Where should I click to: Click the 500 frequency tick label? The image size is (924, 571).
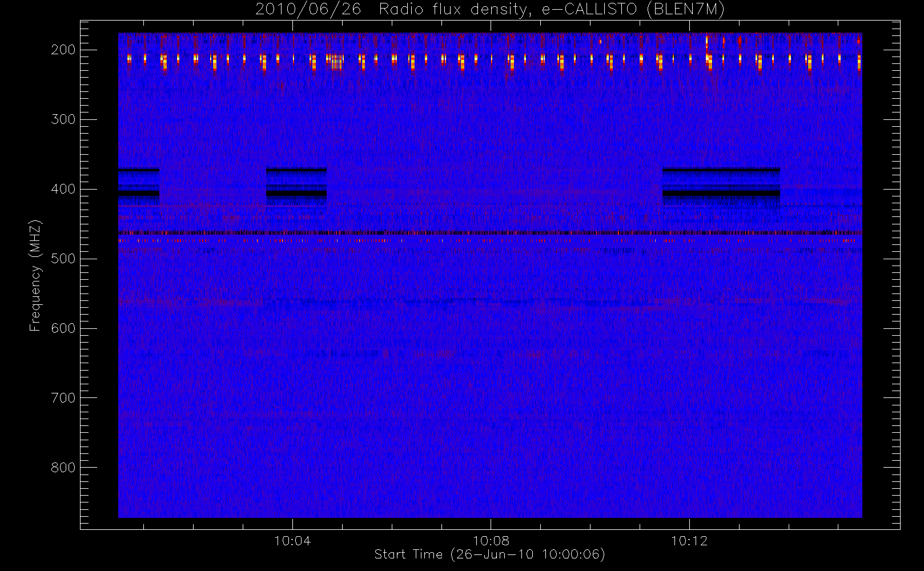(63, 259)
